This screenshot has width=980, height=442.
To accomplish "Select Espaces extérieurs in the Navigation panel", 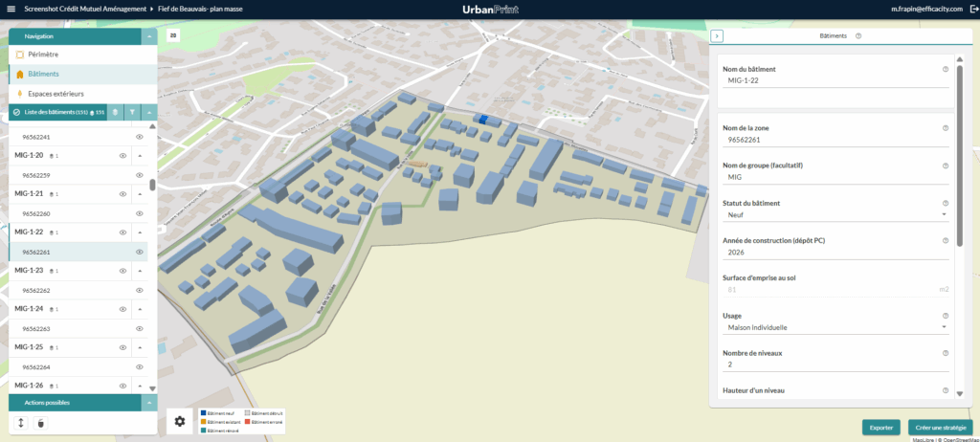I will tap(55, 94).
